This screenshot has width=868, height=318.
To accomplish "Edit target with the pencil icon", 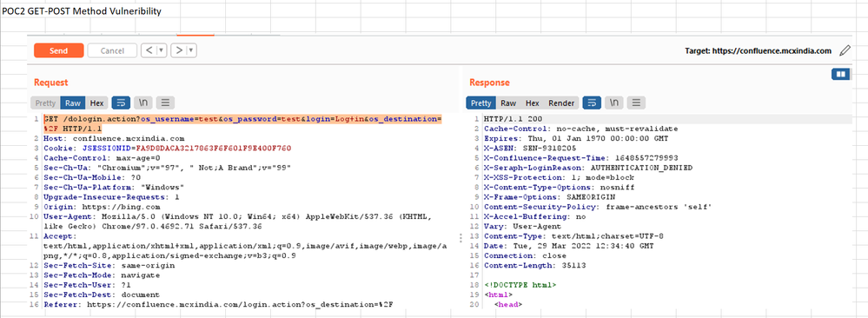I will point(845,51).
